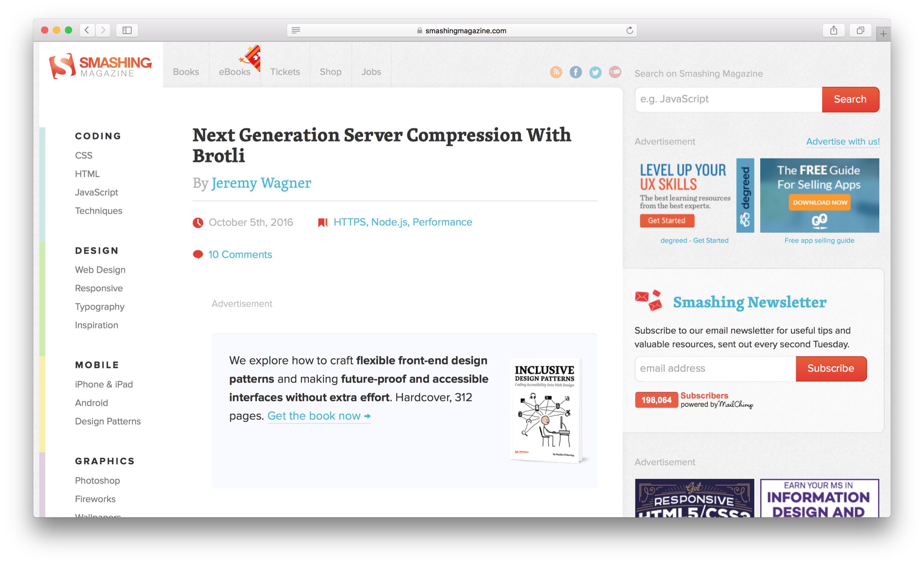The width and height of the screenshot is (924, 565).
Task: Open the Information Design MS ad banner
Action: click(x=819, y=498)
